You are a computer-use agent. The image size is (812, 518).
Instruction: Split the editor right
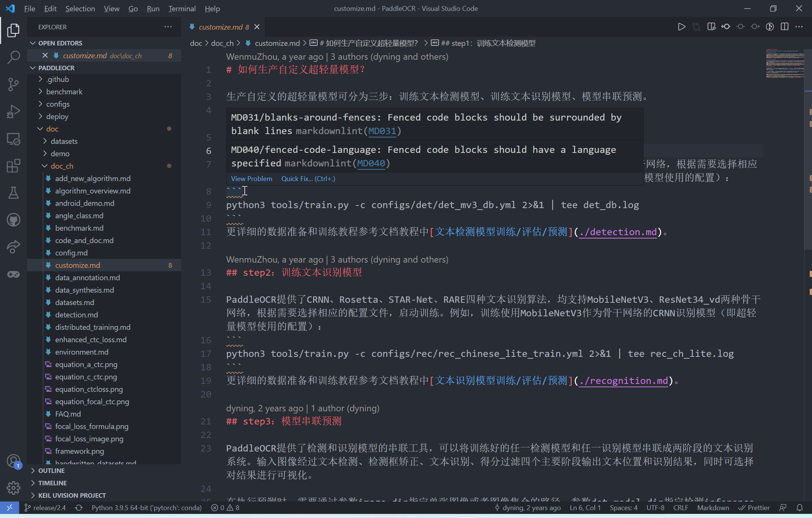785,27
